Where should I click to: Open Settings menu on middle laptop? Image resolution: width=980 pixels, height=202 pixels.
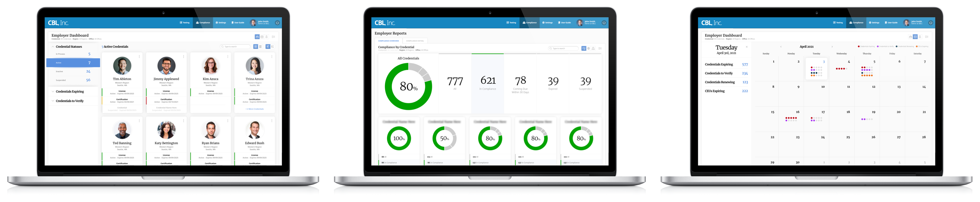tap(548, 23)
